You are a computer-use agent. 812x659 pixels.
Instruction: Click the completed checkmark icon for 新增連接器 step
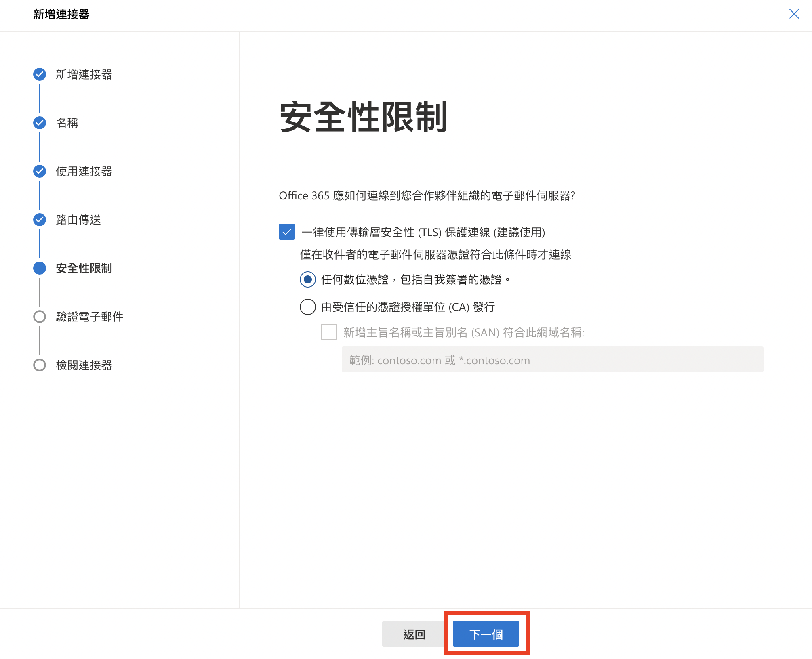tap(40, 74)
